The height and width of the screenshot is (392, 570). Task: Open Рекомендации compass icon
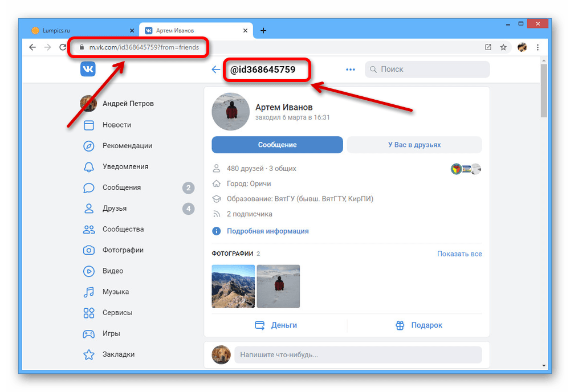point(89,146)
